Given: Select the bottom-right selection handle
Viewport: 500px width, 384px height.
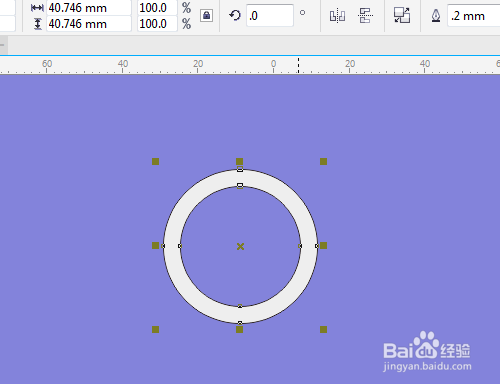Looking at the screenshot, I should click(x=323, y=330).
